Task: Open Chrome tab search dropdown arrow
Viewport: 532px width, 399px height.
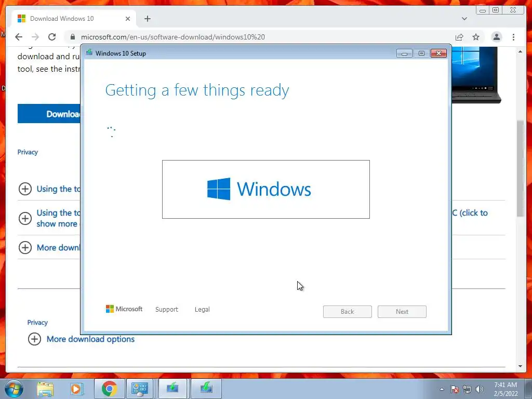Action: point(464,19)
